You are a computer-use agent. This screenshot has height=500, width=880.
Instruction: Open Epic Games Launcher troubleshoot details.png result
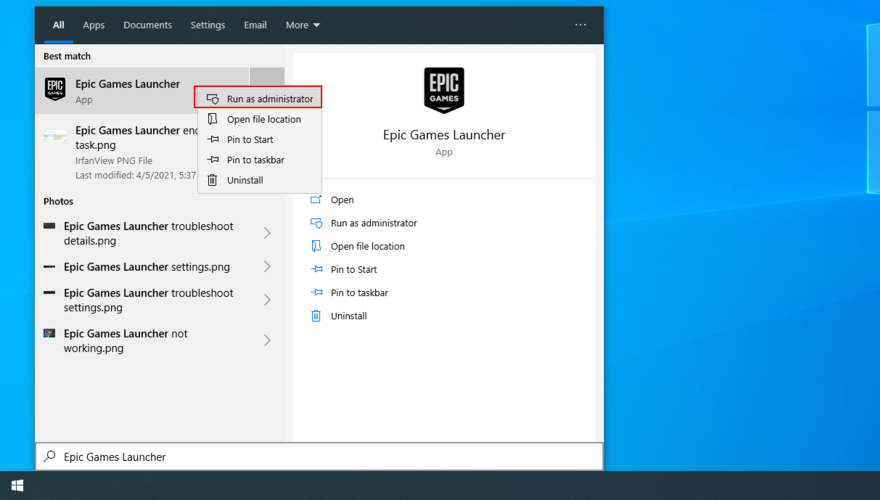(x=159, y=233)
